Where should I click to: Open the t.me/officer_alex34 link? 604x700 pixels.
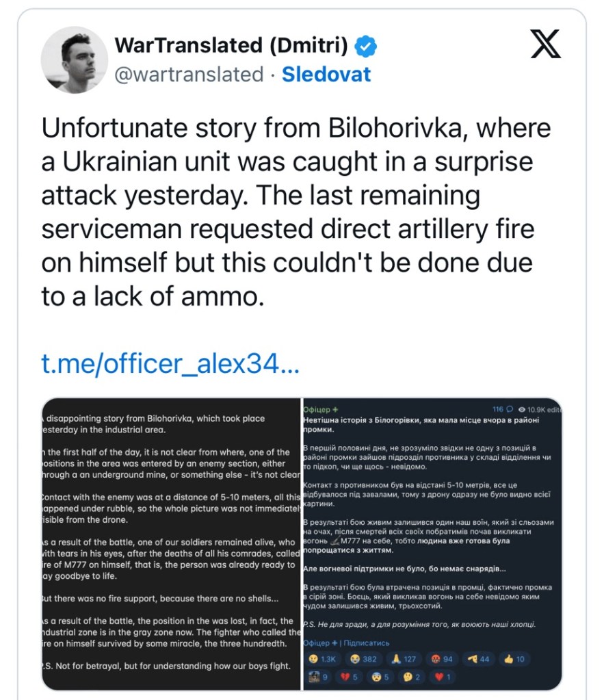point(170,364)
